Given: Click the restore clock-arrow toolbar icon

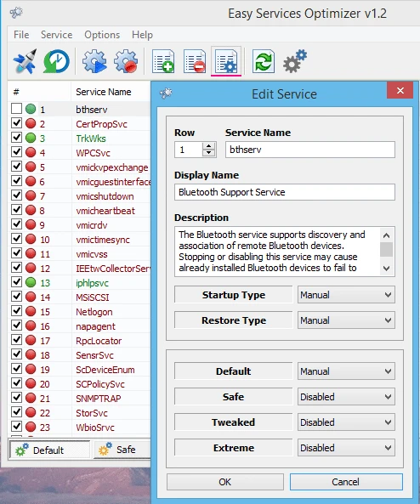Looking at the screenshot, I should point(56,61).
